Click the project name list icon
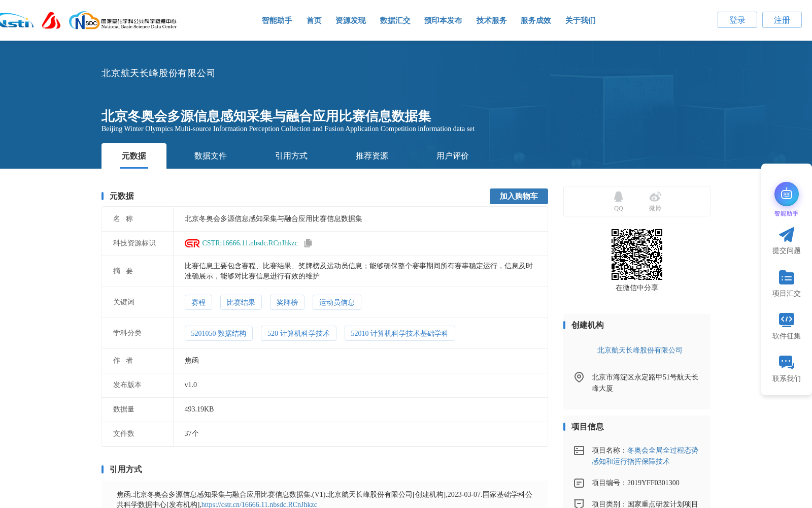The image size is (812, 508). 579,451
